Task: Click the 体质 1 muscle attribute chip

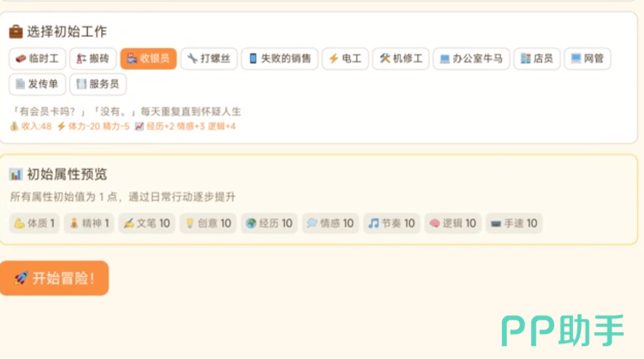Action: click(35, 223)
